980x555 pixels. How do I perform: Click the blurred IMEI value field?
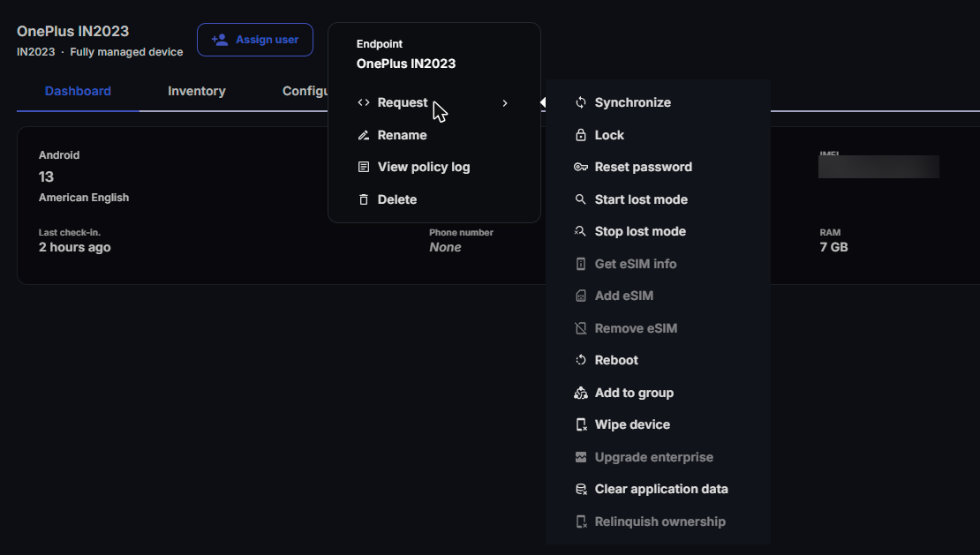pos(878,167)
